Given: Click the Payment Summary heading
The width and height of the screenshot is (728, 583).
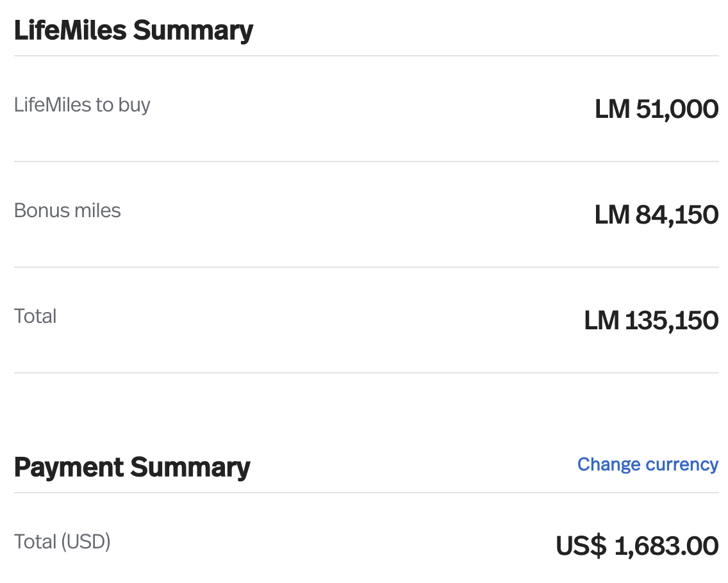Looking at the screenshot, I should (x=132, y=468).
